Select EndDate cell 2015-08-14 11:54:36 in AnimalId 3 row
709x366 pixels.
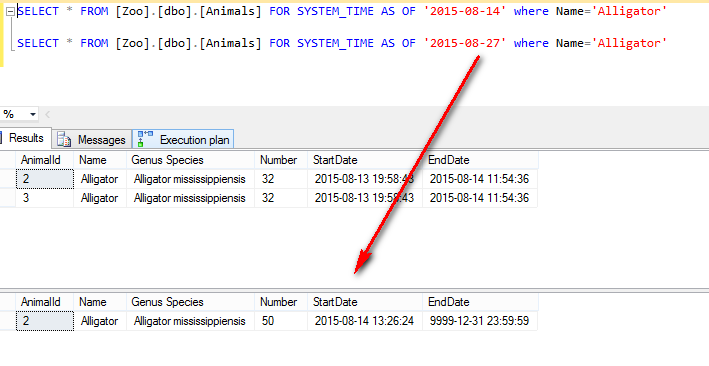480,198
